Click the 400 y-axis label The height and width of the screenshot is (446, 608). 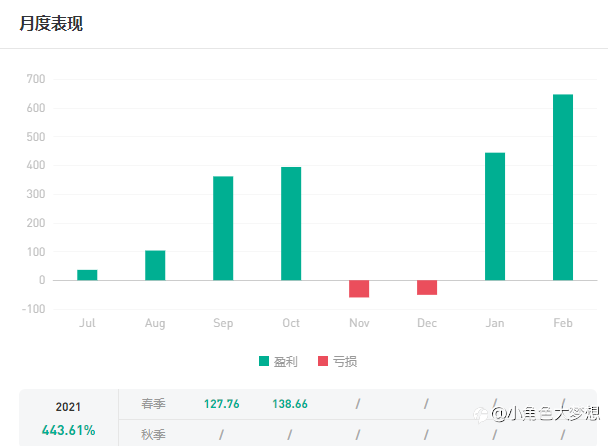click(36, 165)
